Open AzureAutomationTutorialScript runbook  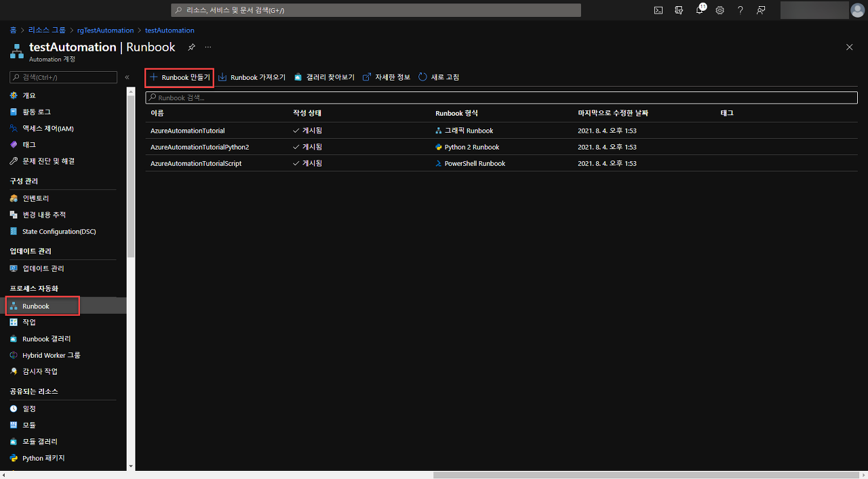[196, 163]
